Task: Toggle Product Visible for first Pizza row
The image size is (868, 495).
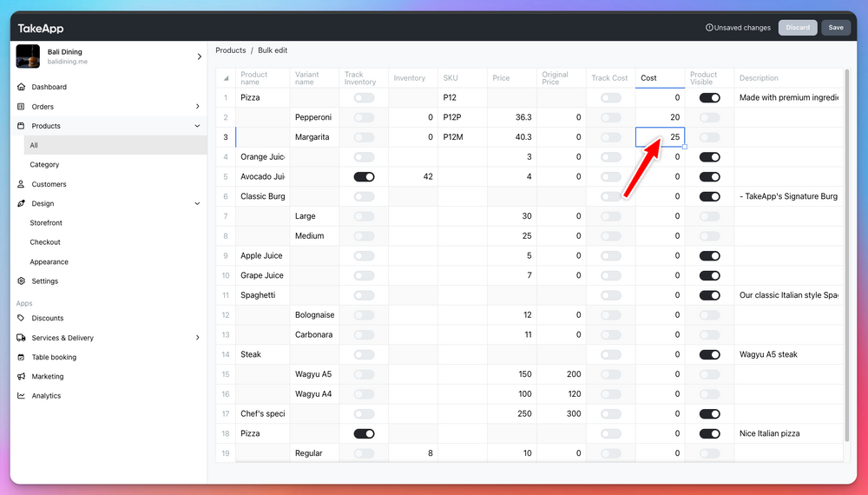Action: click(709, 98)
